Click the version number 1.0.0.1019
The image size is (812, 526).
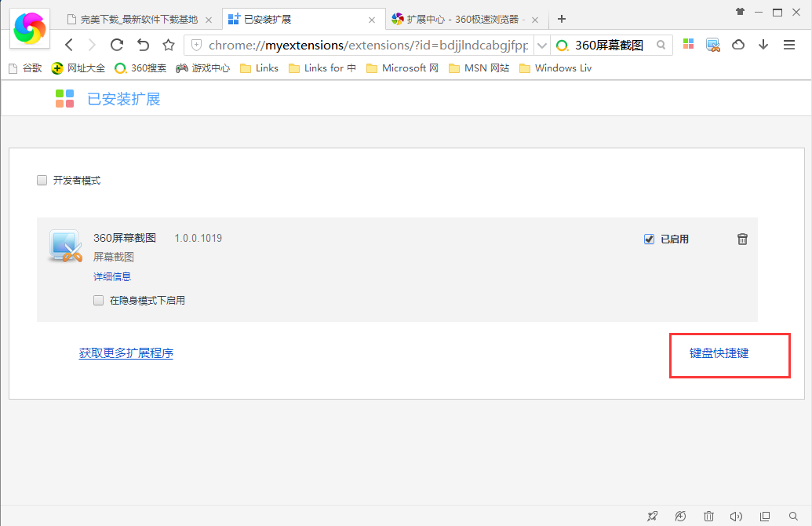[198, 238]
